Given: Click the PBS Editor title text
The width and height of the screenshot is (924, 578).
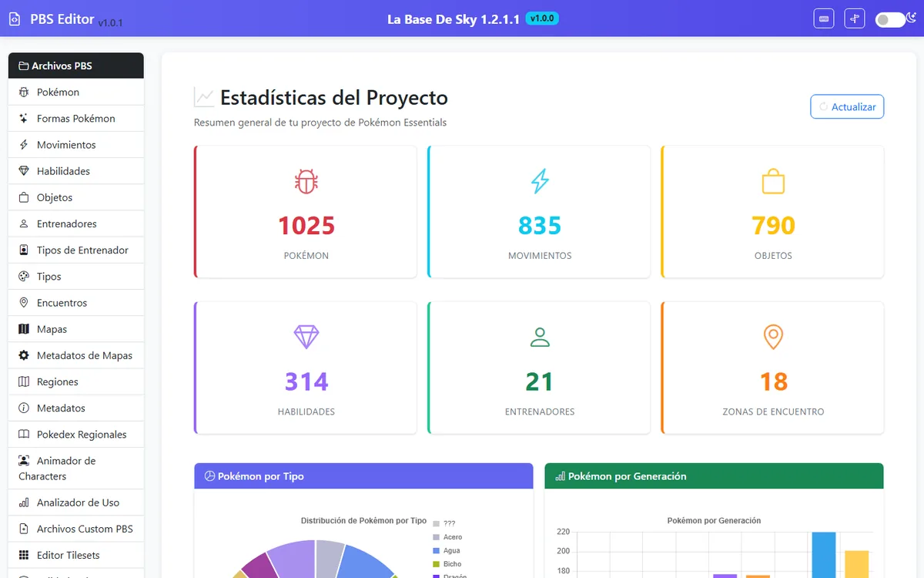Looking at the screenshot, I should (x=62, y=19).
